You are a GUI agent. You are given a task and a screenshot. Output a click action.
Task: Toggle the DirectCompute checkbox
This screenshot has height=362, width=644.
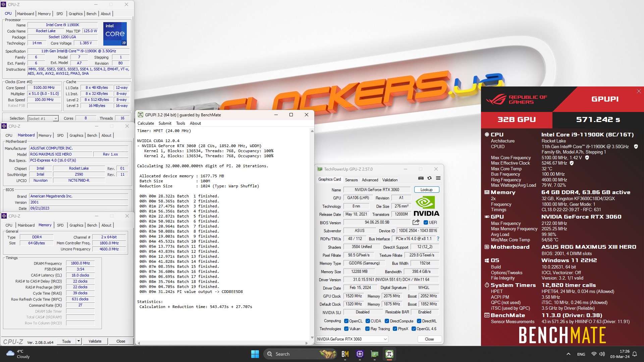(x=387, y=321)
